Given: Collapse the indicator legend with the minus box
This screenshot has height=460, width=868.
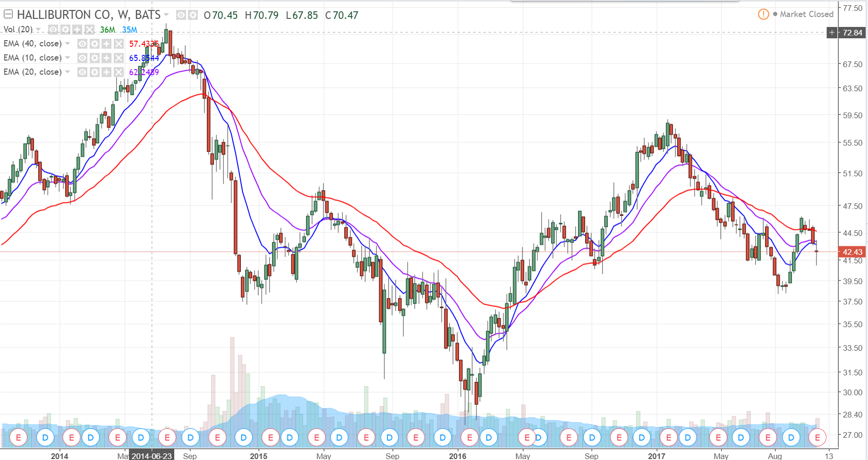Looking at the screenshot, I should (8, 14).
